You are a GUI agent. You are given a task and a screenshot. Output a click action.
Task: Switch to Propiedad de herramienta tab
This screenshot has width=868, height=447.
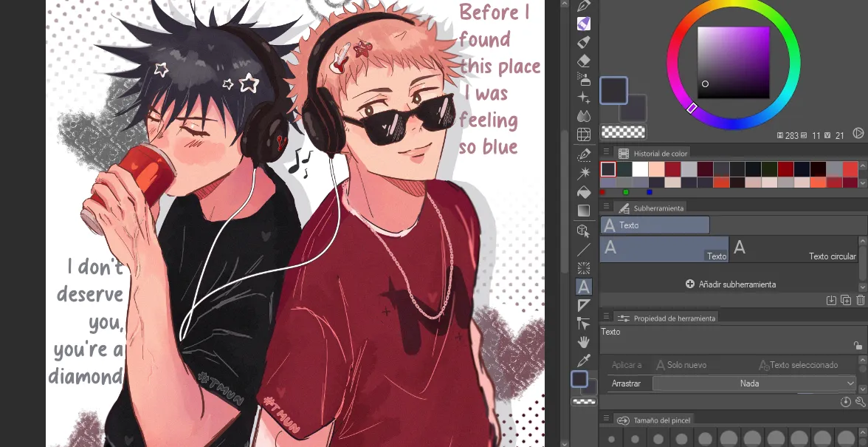pos(667,318)
